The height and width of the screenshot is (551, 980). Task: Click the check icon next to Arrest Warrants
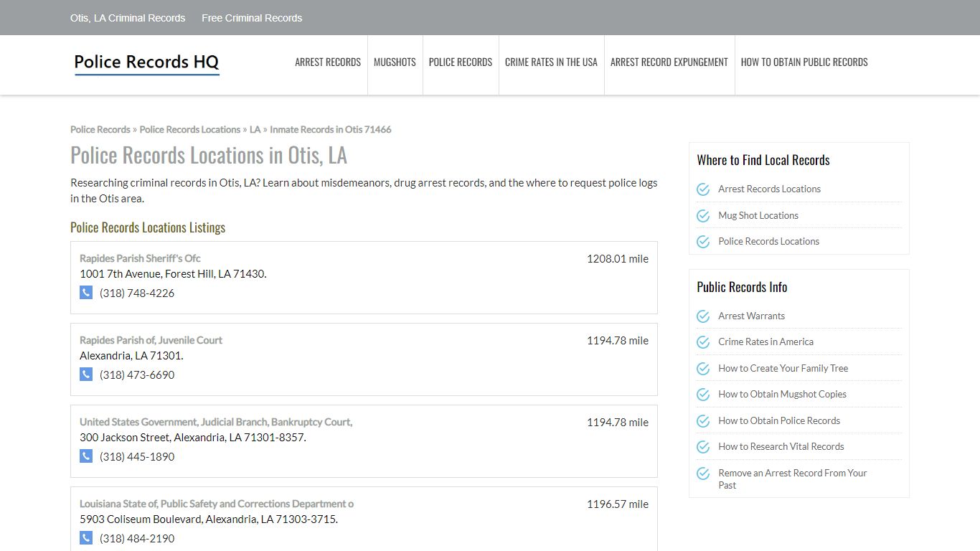pos(703,316)
